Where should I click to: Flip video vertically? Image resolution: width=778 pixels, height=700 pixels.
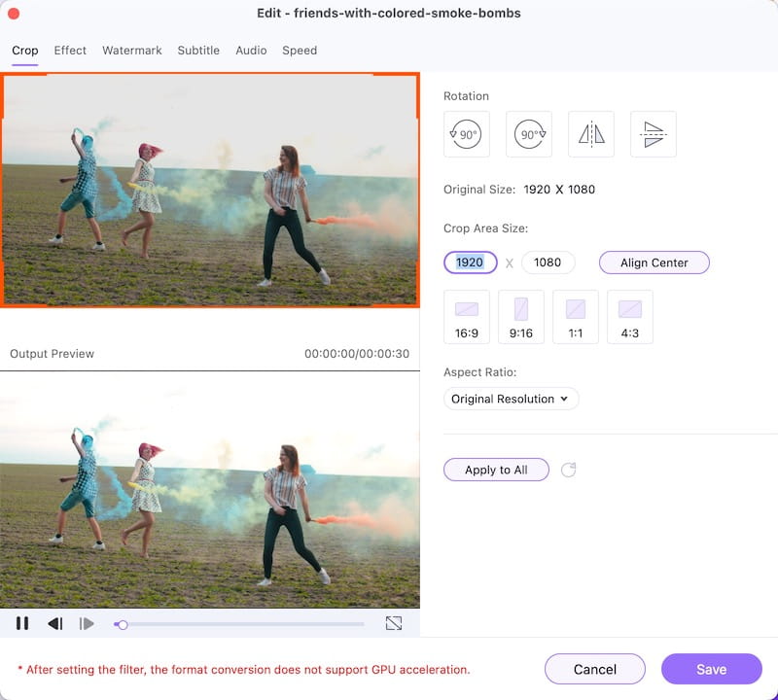point(654,134)
